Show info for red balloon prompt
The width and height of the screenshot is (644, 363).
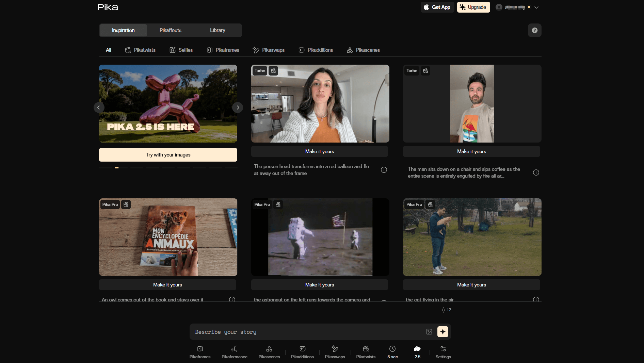point(384,170)
